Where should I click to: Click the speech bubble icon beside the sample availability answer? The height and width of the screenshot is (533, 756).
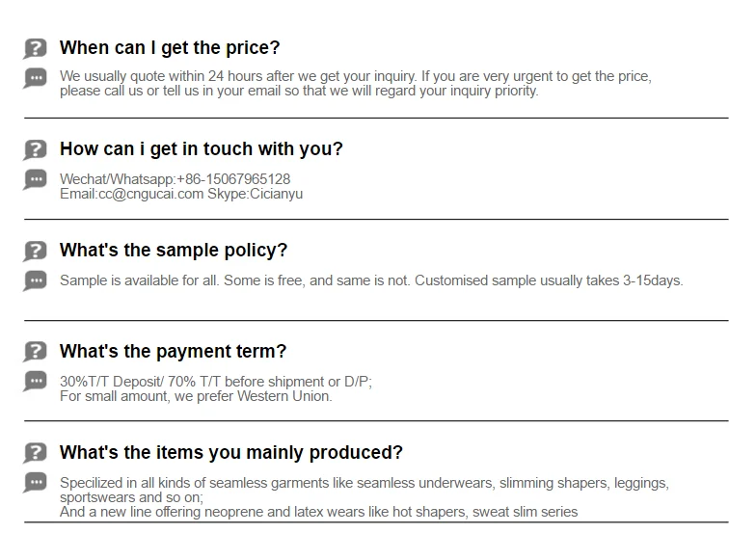[36, 281]
